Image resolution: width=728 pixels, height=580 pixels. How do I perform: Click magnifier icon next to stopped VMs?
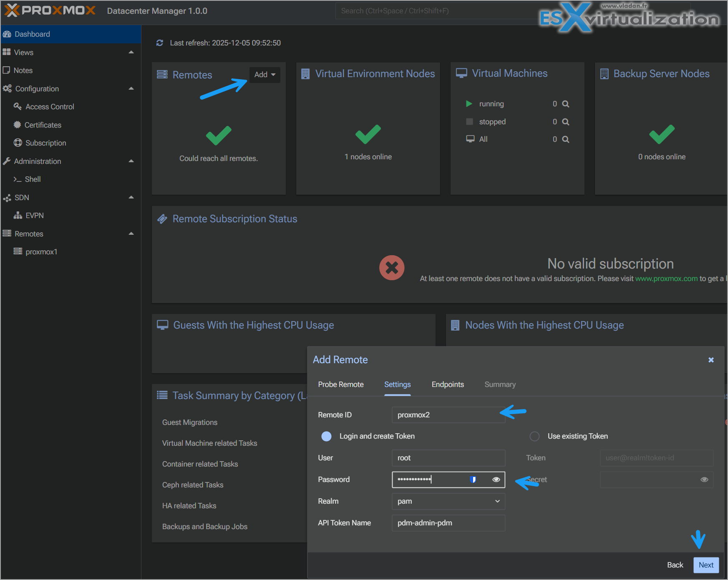pyautogui.click(x=565, y=122)
